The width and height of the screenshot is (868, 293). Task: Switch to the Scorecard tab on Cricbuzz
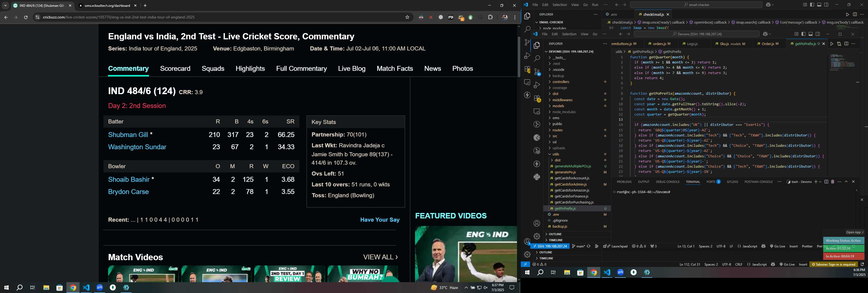click(175, 68)
